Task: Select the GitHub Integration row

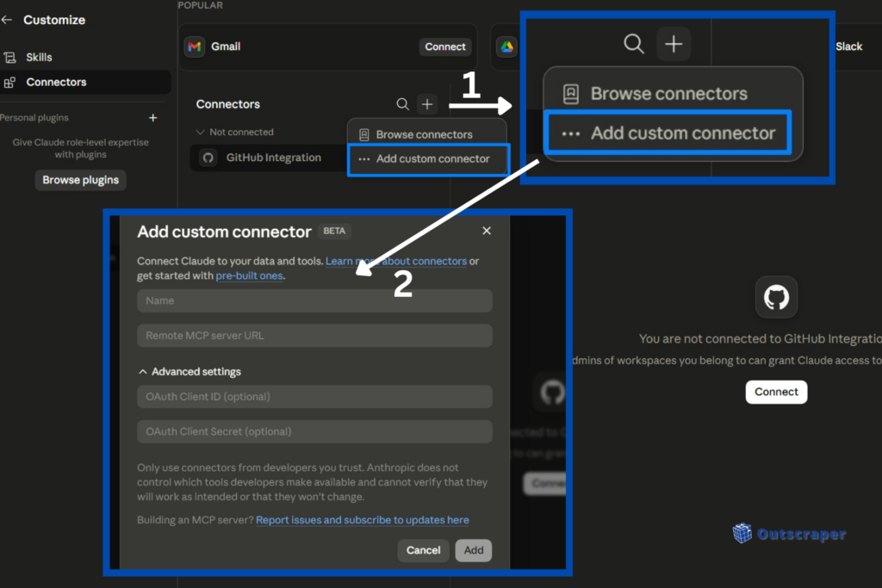Action: [x=269, y=158]
